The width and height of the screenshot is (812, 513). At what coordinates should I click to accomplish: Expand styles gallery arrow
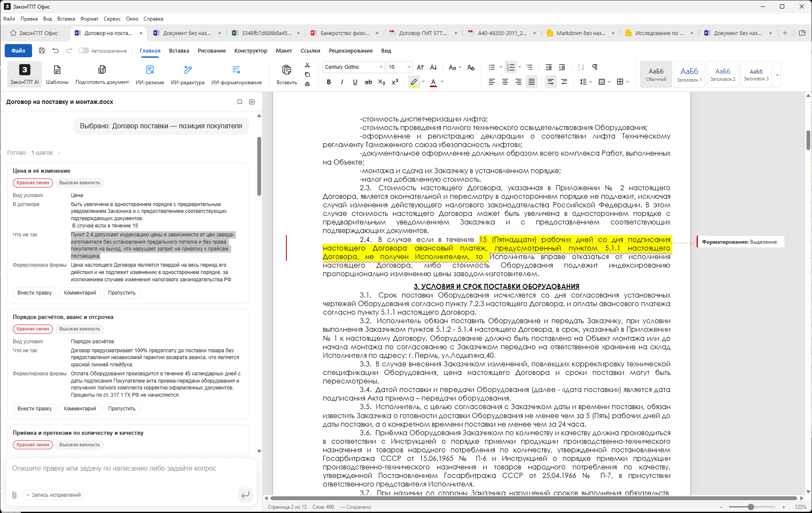[777, 74]
